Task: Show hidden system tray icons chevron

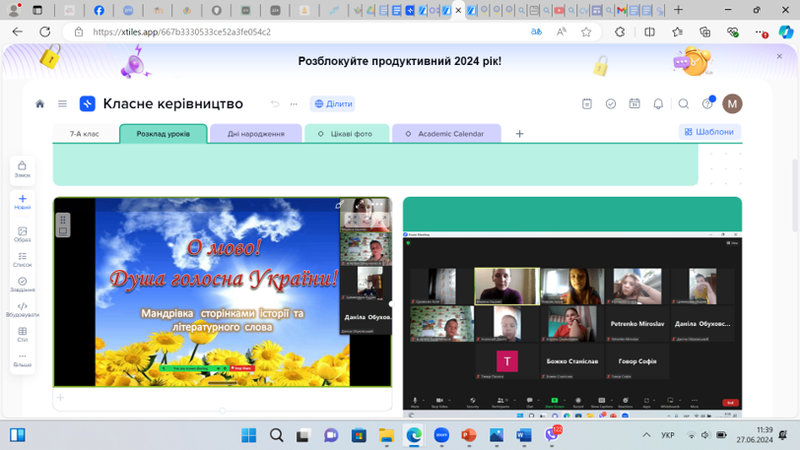Action: point(646,435)
